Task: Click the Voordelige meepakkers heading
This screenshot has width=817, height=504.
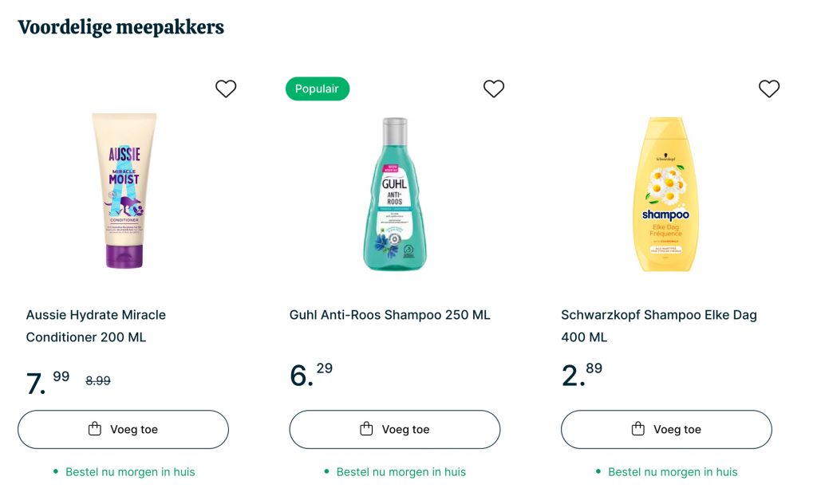Action: [120, 27]
